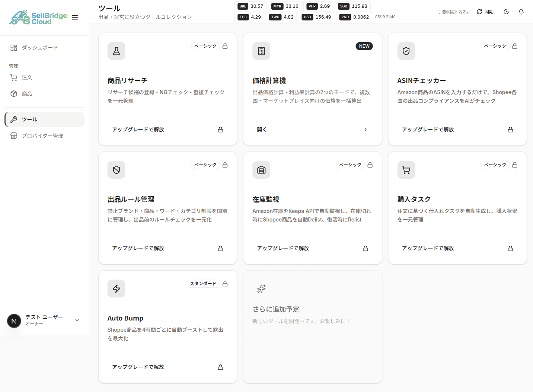This screenshot has height=392, width=533.
Task: Open notifications bell icon
Action: (x=521, y=12)
